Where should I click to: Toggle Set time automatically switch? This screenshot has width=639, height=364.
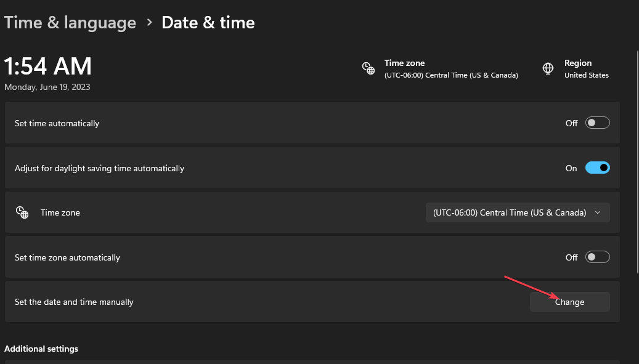pos(598,123)
